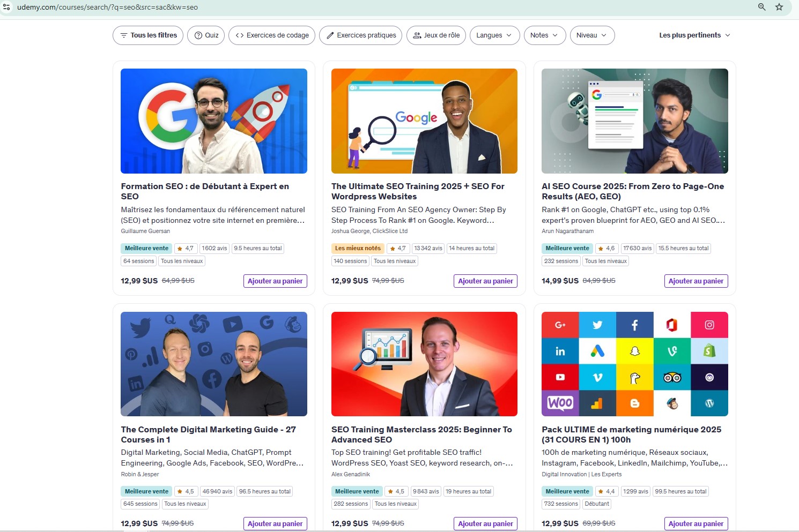Open the Ultimate SEO Training 2025 thumbnail
This screenshot has height=532, width=799.
pos(424,121)
